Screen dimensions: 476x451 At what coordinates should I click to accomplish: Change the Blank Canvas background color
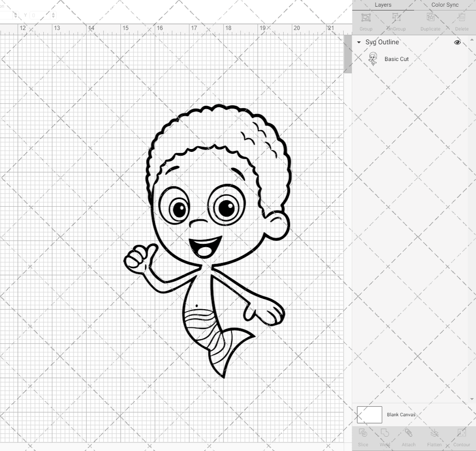point(369,414)
